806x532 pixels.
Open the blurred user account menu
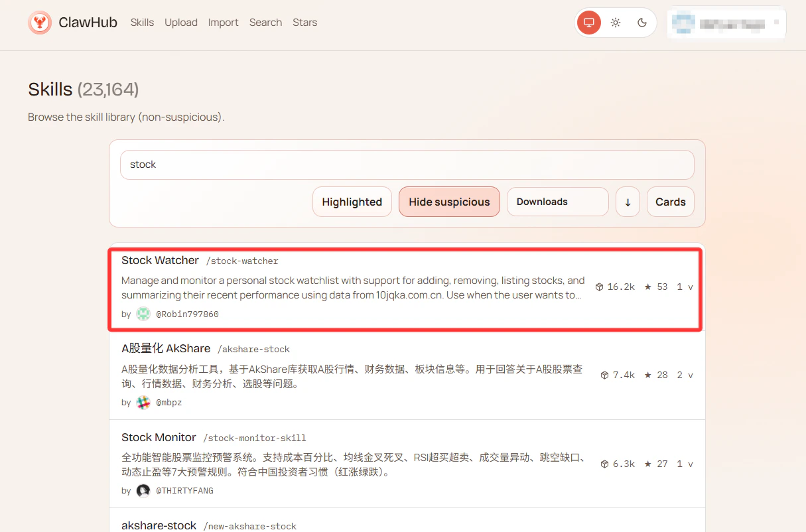pyautogui.click(x=726, y=23)
